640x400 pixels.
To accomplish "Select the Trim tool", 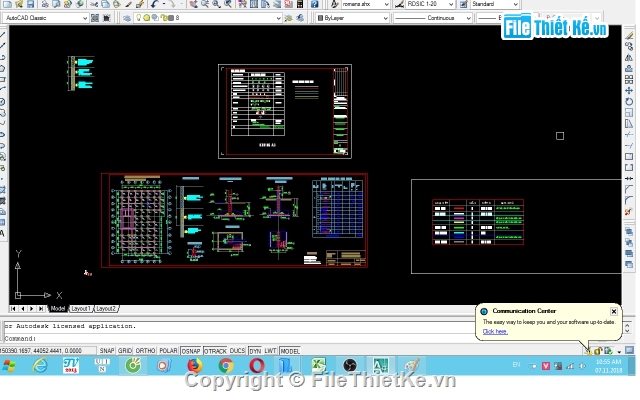I will pyautogui.click(x=629, y=134).
